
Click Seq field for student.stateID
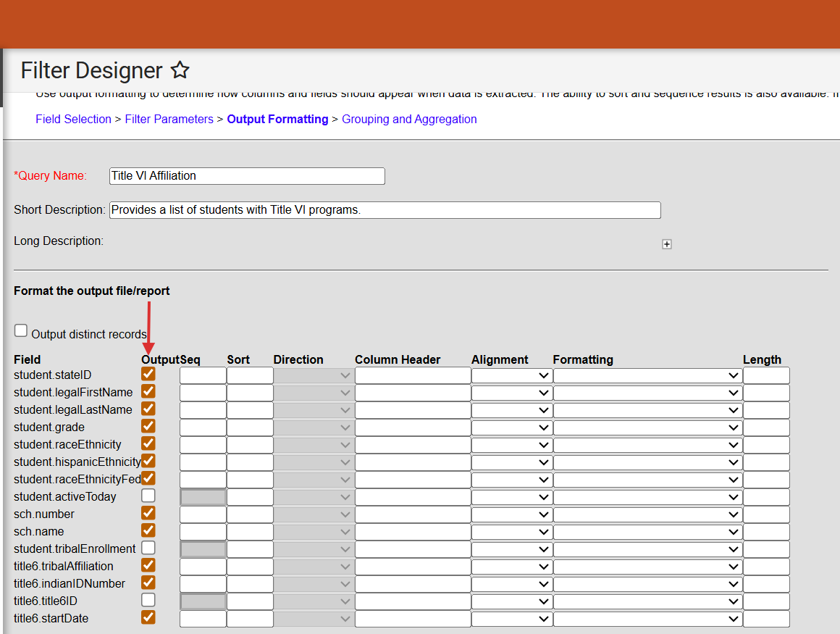point(203,375)
